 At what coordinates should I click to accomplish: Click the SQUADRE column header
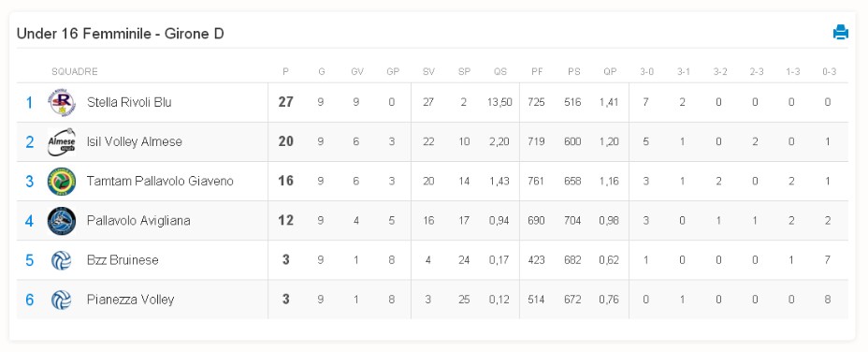pyautogui.click(x=75, y=71)
